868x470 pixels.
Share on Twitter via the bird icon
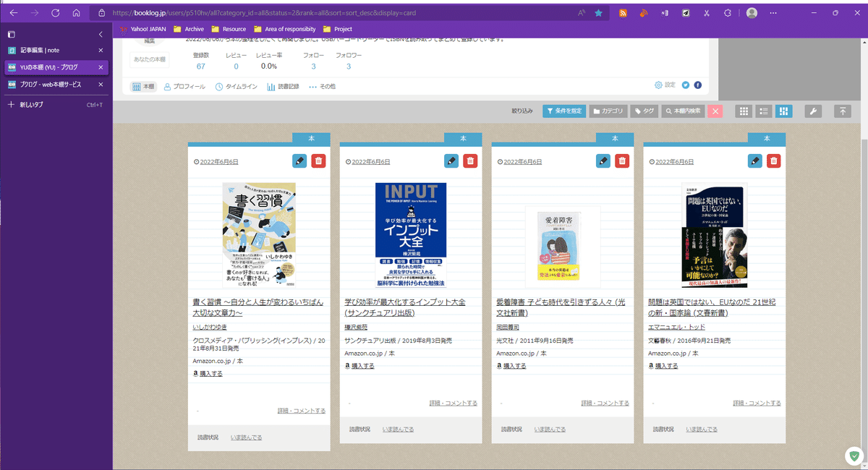click(686, 85)
